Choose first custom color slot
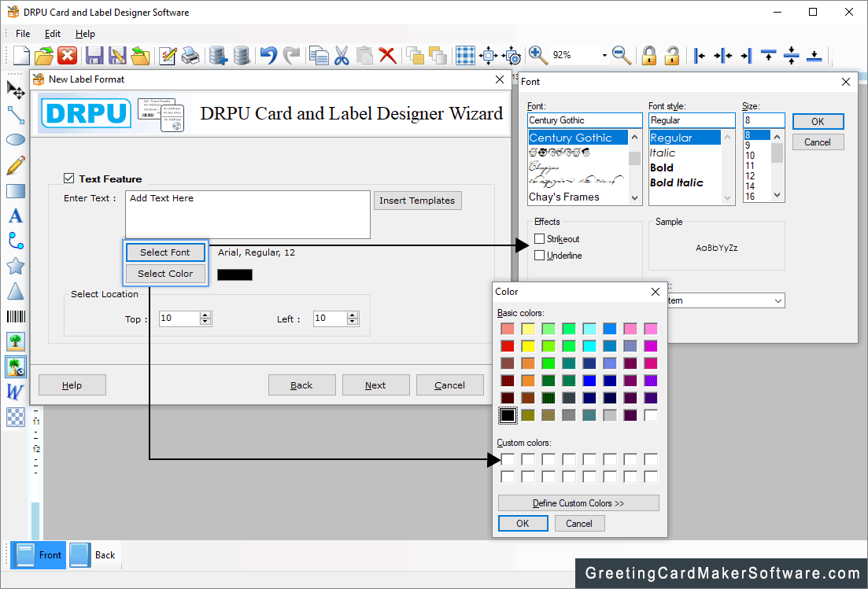Screen dimensions: 868x589 (x=508, y=459)
